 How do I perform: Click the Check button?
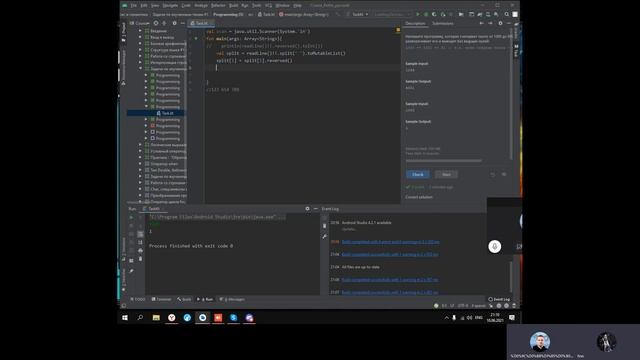click(418, 174)
